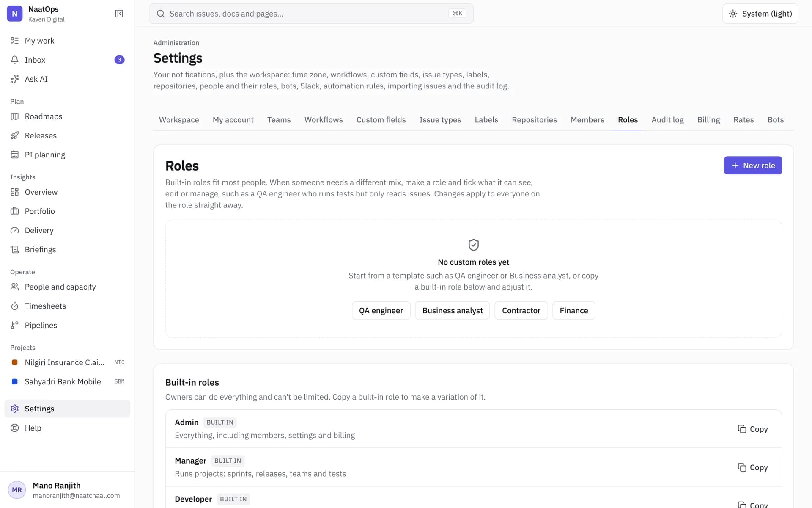
Task: Click the Admin role copy icon
Action: tap(742, 429)
